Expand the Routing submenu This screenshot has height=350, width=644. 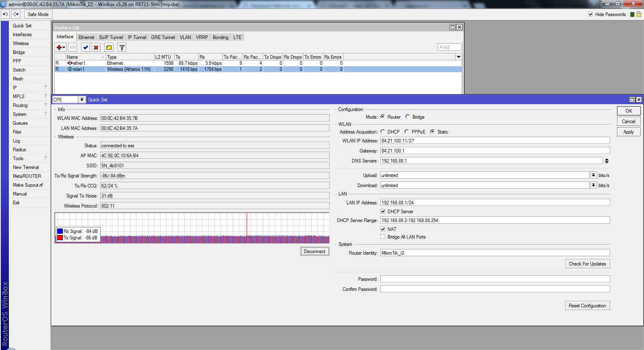pos(46,105)
